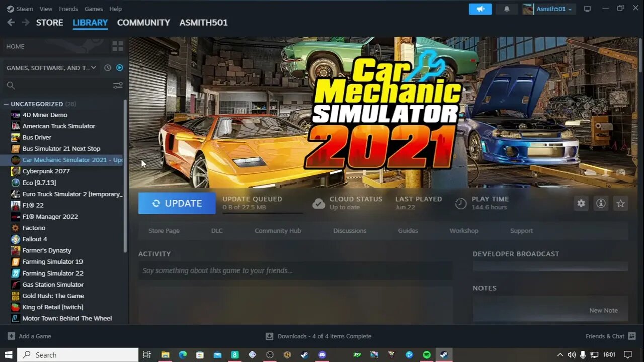Click the game list scrollbar
This screenshot has width=644, height=362.
click(x=125, y=176)
